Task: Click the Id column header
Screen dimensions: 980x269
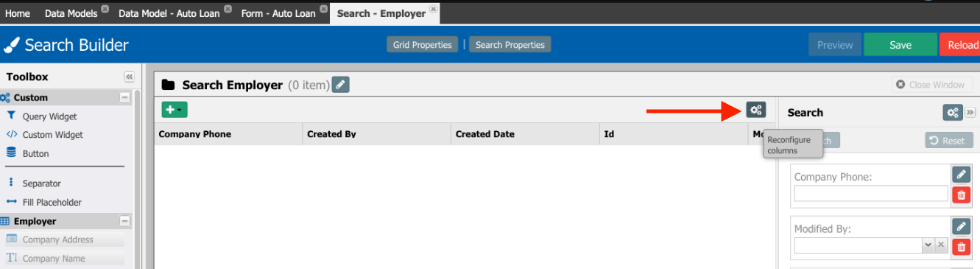Action: pyautogui.click(x=674, y=134)
